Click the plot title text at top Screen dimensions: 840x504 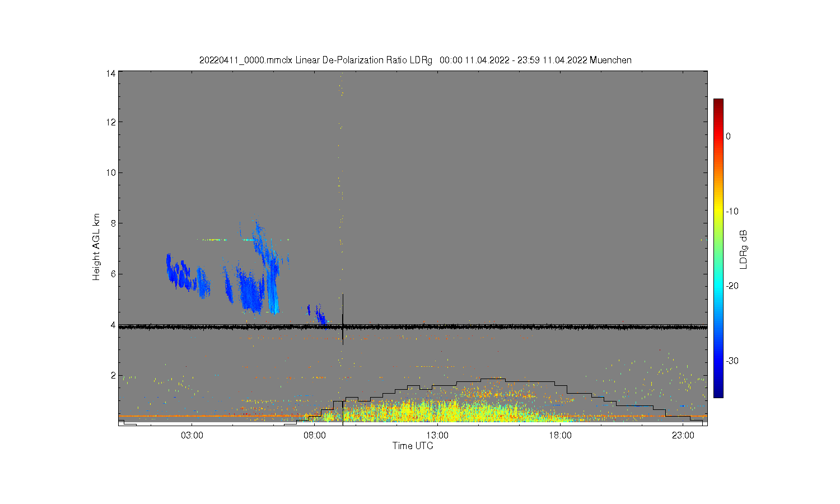pos(415,60)
